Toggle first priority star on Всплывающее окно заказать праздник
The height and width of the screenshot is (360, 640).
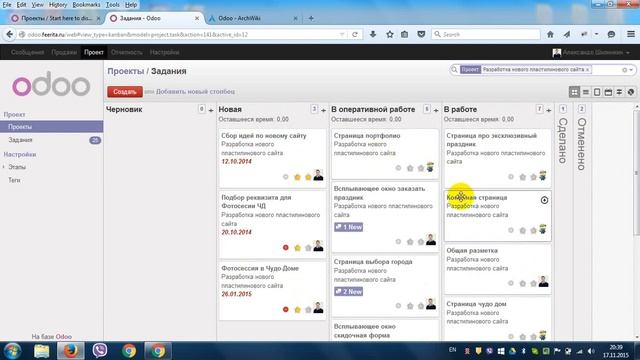[x=410, y=242]
